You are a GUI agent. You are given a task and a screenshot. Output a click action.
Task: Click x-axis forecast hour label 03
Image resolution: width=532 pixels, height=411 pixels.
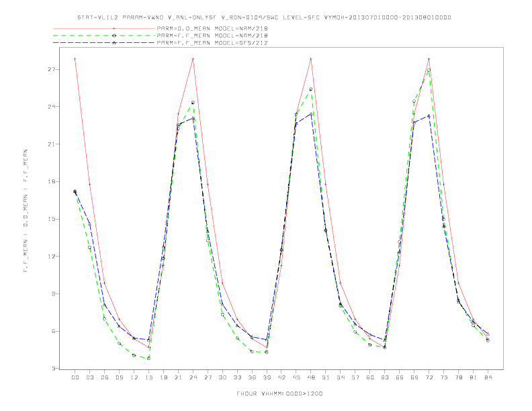click(x=89, y=377)
